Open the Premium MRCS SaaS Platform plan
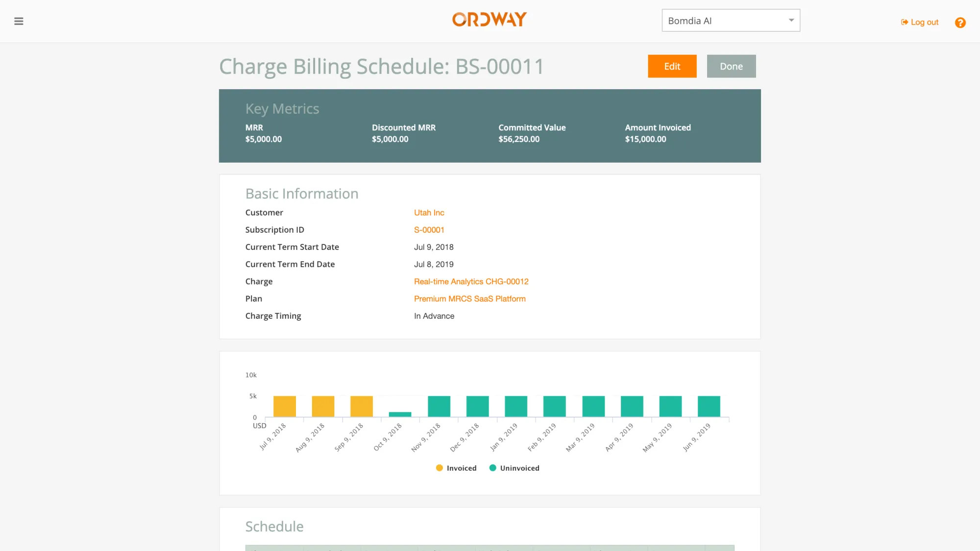 pos(469,299)
